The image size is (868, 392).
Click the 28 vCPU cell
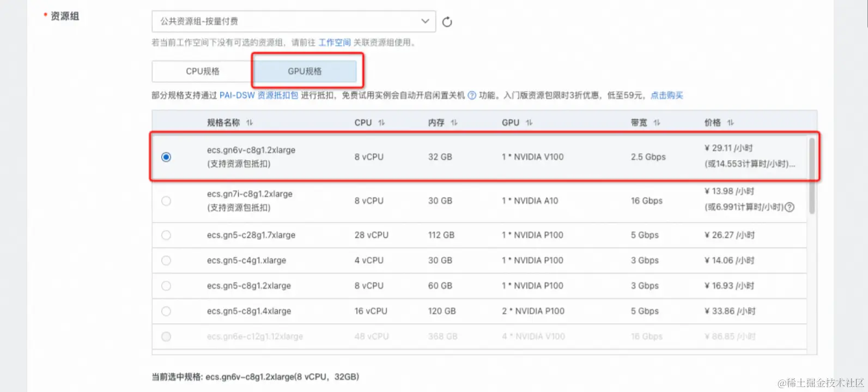tap(372, 235)
